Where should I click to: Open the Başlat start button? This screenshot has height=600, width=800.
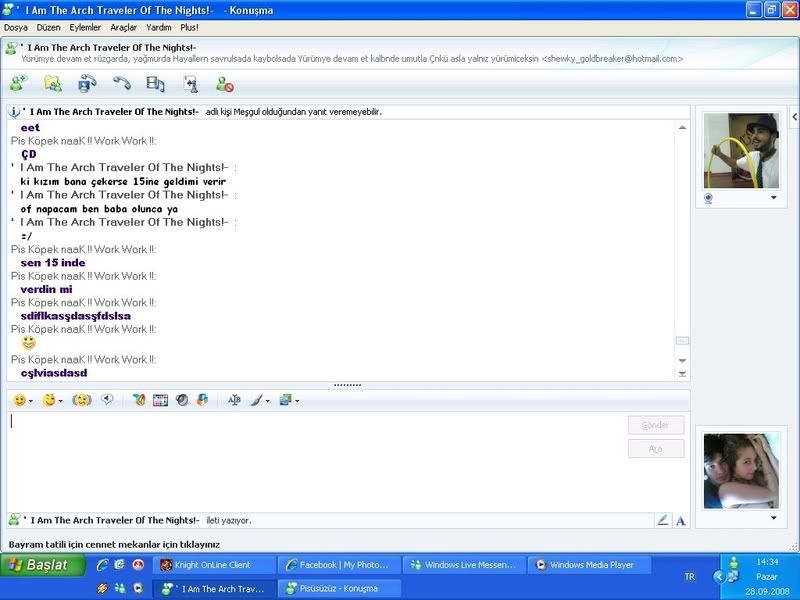click(x=43, y=565)
